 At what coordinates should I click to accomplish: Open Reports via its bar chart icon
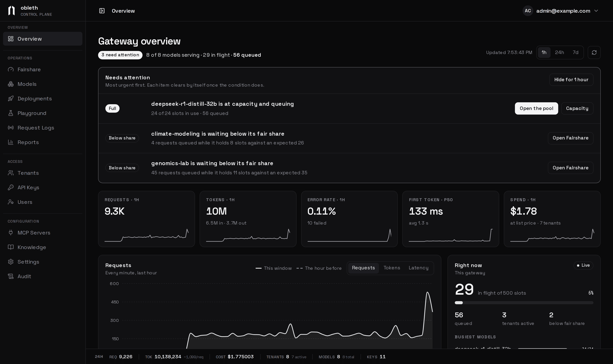[11, 142]
